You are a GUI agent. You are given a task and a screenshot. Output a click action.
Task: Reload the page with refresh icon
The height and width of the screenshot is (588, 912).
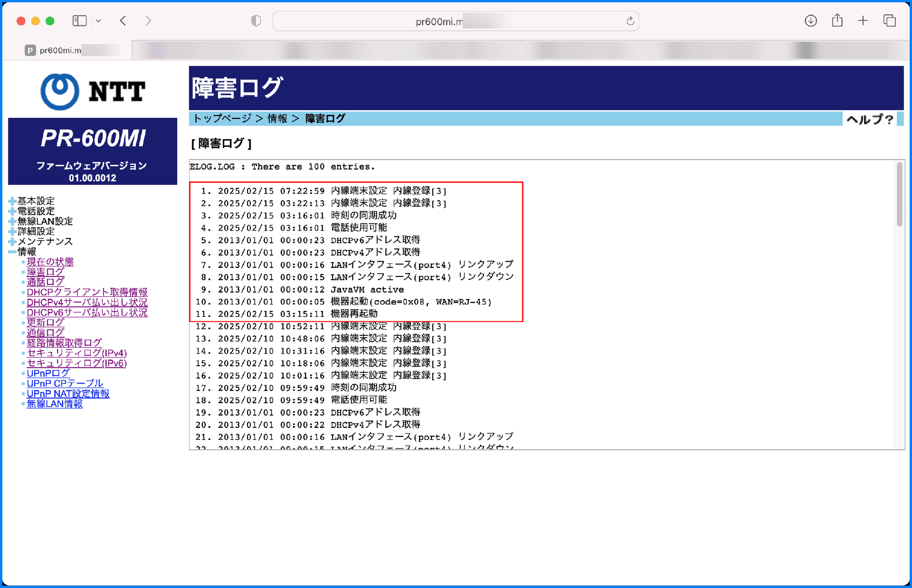pyautogui.click(x=630, y=21)
